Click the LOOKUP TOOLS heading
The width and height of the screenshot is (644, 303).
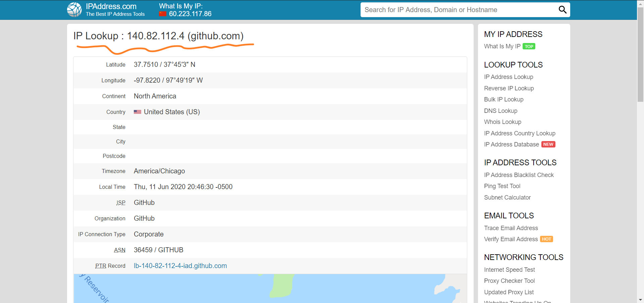click(x=513, y=65)
